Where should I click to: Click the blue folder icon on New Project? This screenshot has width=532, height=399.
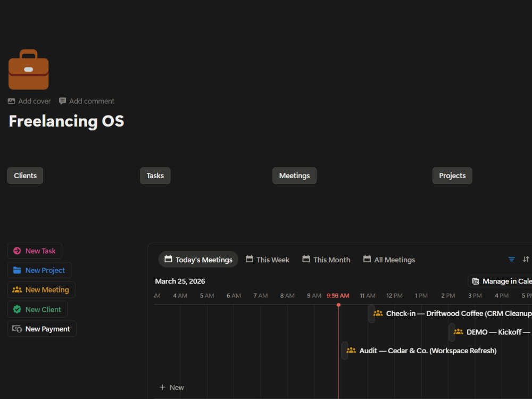click(x=17, y=270)
